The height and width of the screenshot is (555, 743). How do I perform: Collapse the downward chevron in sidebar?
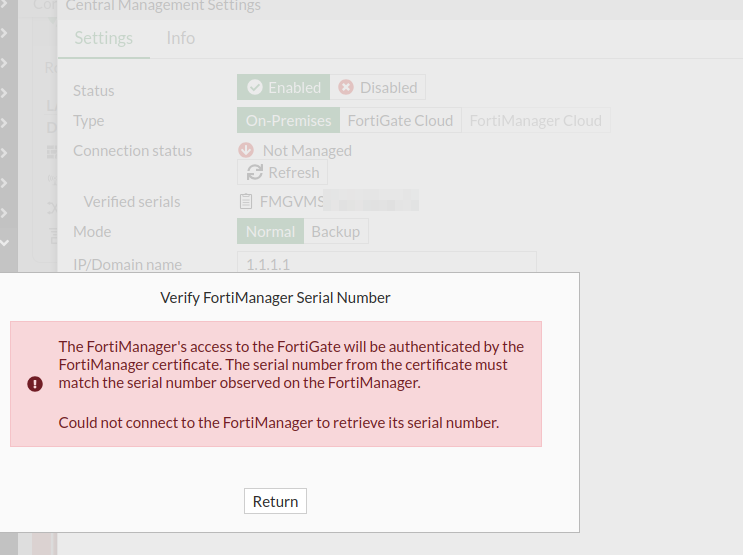click(4, 243)
